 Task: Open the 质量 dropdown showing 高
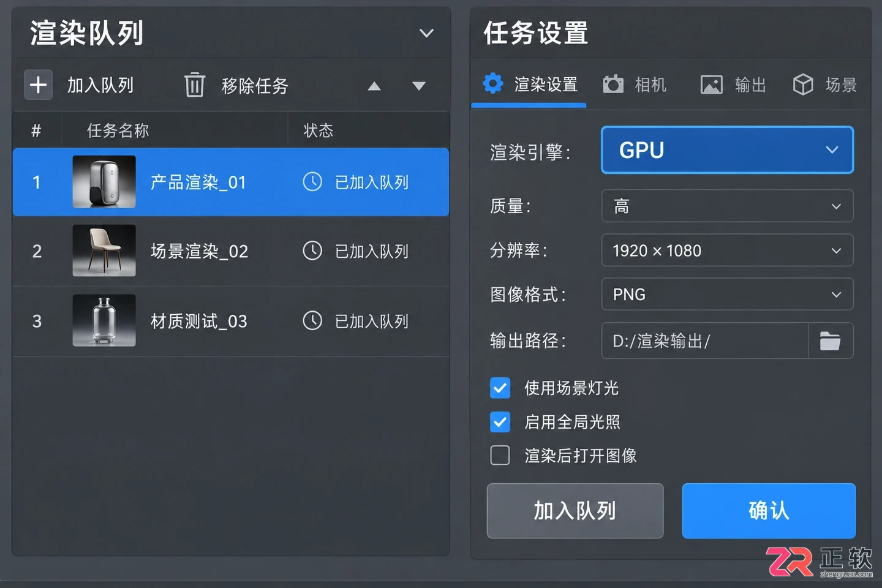tap(727, 206)
